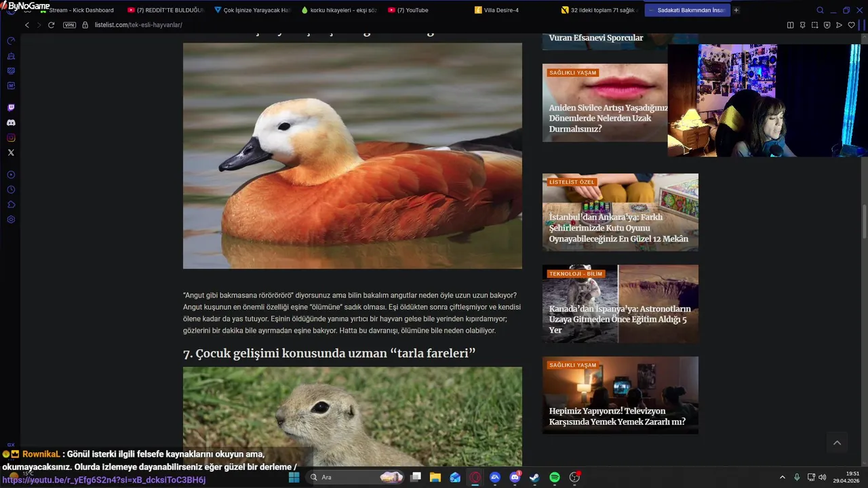Toggle the VPN badge in address bar

[69, 25]
